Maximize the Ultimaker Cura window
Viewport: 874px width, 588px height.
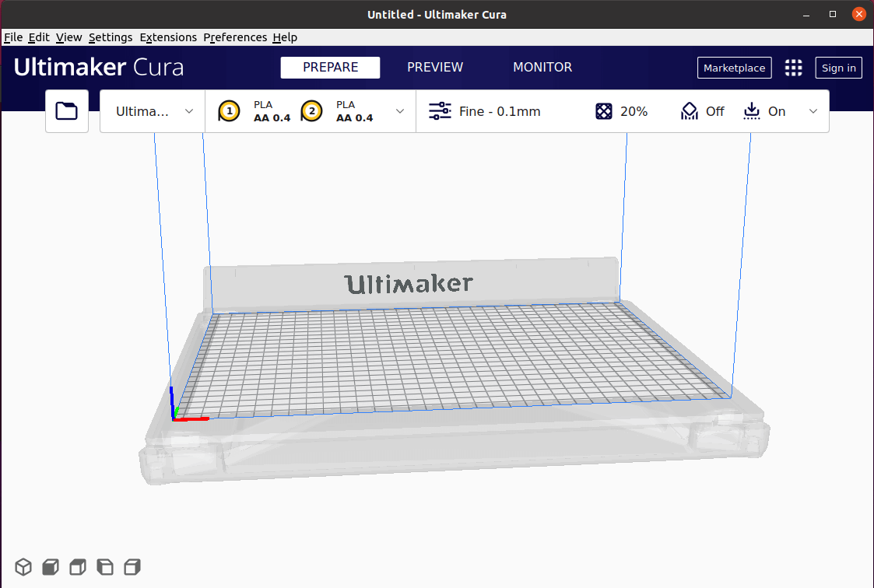(833, 15)
